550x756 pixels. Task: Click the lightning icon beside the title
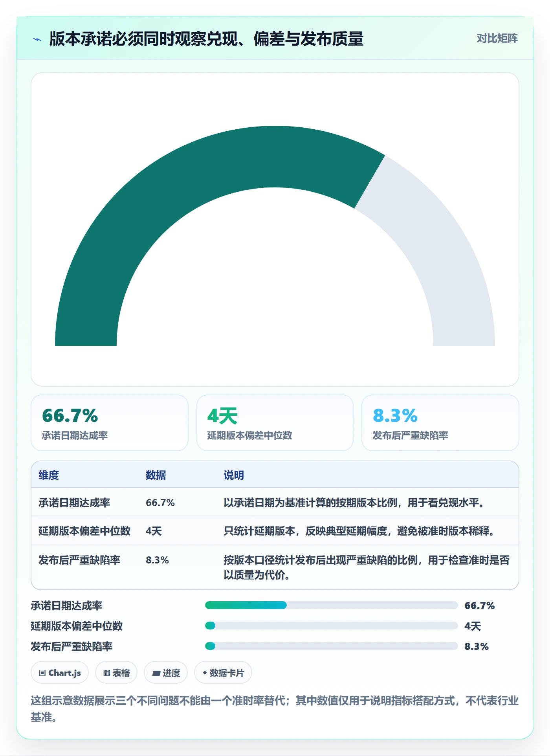coord(37,39)
